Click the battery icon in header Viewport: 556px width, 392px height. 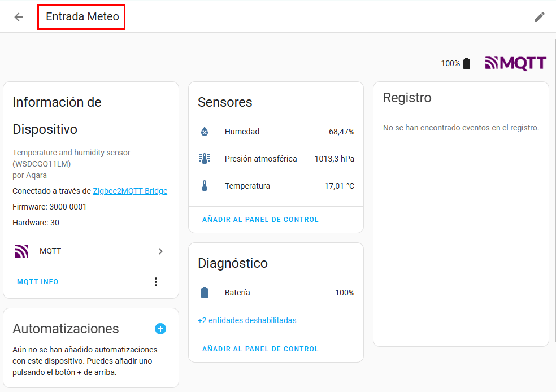467,64
